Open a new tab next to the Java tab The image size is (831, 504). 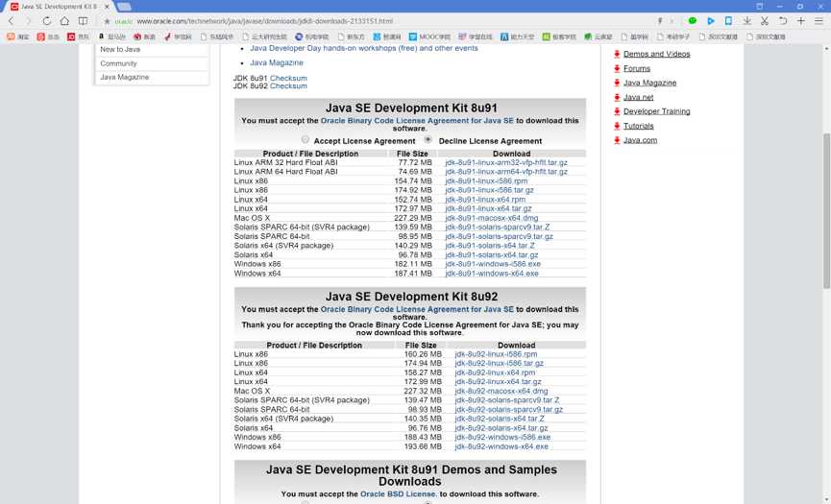124,7
